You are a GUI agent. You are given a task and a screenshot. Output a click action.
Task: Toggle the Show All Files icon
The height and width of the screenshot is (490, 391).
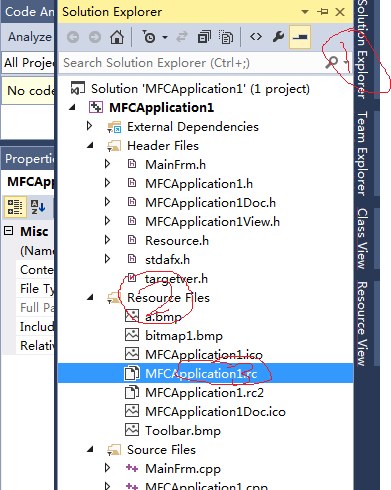(x=226, y=37)
